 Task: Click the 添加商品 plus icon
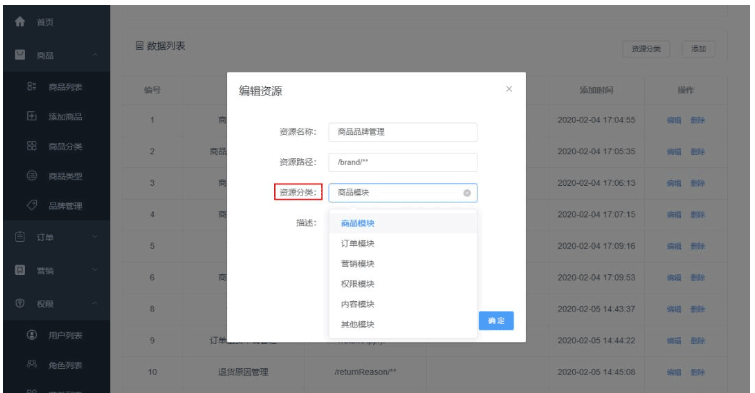click(32, 116)
